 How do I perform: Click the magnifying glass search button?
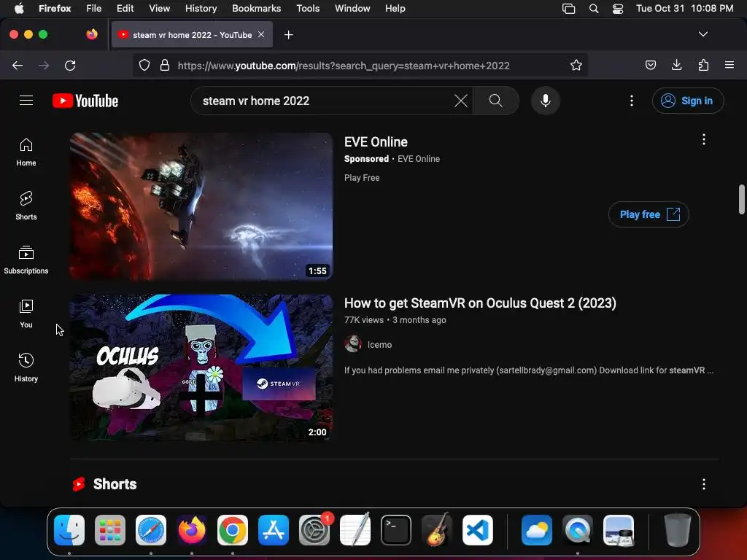point(495,101)
